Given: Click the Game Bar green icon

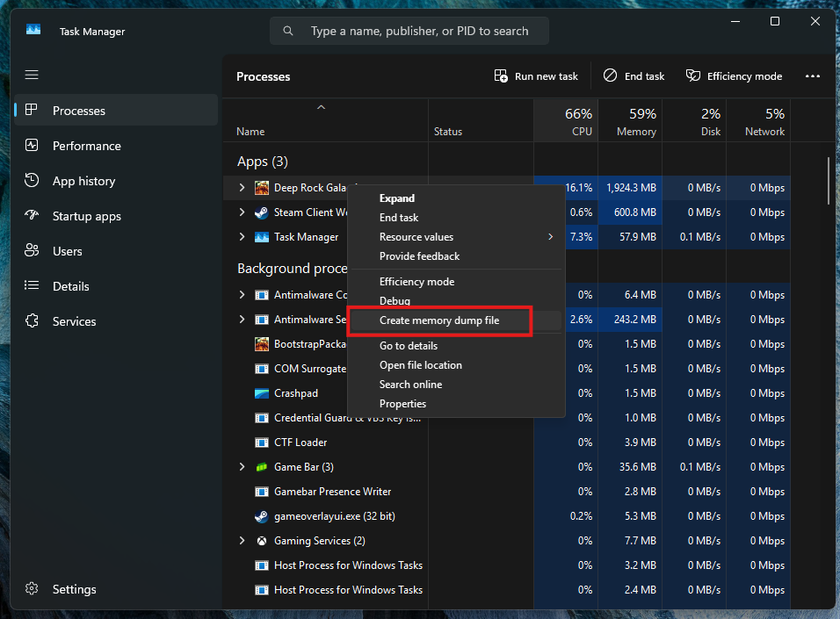Looking at the screenshot, I should pos(262,467).
